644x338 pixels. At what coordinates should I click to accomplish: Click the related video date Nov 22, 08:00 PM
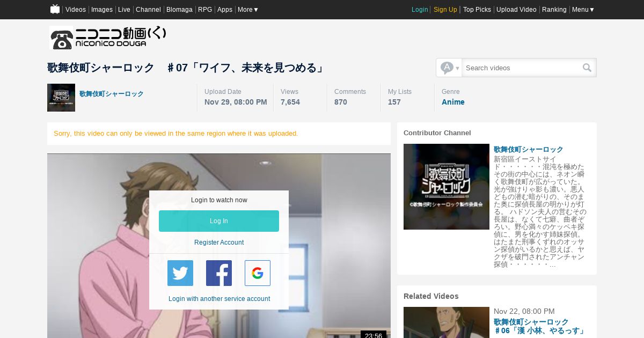[524, 311]
